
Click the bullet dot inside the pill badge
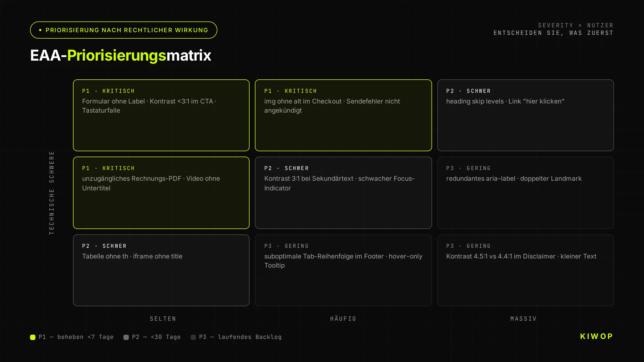coord(40,30)
